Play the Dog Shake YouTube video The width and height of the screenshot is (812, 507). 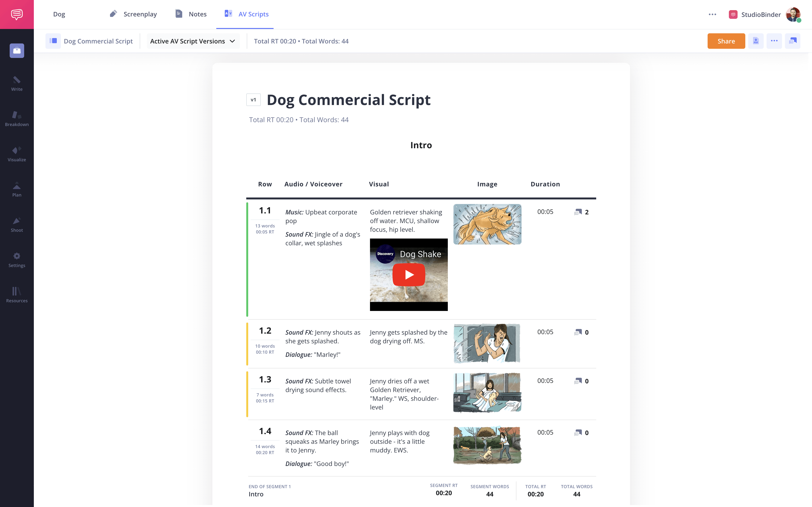tap(408, 274)
